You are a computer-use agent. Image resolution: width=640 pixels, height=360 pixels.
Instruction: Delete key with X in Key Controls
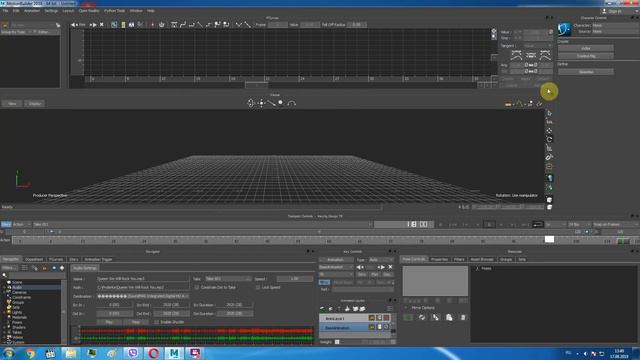[390, 267]
